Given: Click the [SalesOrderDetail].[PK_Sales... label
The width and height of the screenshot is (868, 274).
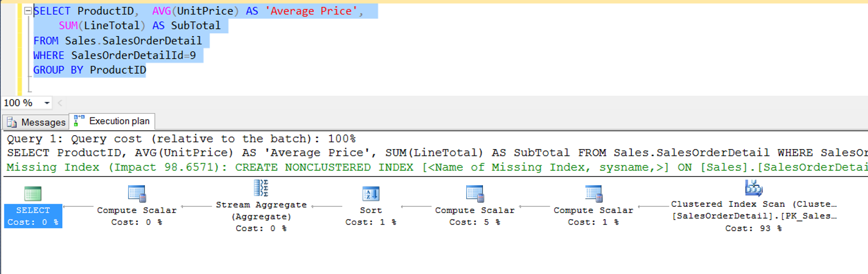Looking at the screenshot, I should [754, 216].
